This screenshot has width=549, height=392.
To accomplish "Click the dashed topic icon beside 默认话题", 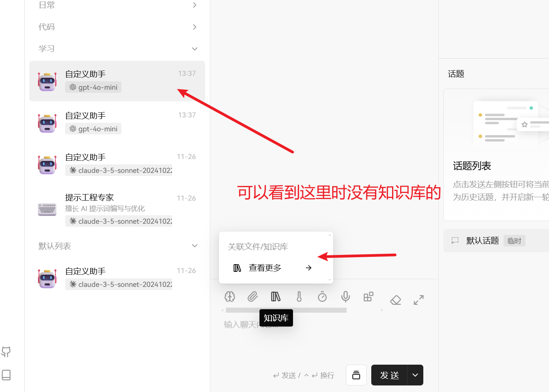I will pos(455,241).
